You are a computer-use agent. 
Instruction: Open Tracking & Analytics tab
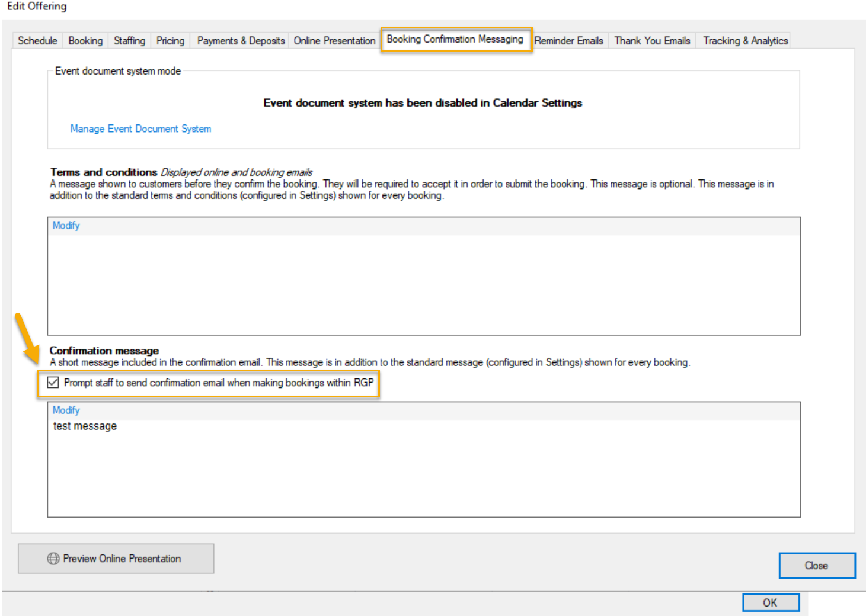745,41
